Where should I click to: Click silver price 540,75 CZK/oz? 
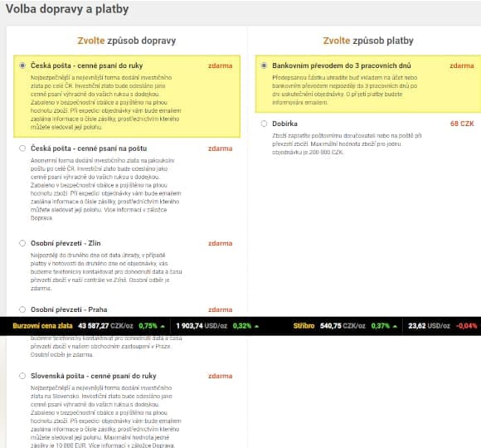pyautogui.click(x=343, y=326)
